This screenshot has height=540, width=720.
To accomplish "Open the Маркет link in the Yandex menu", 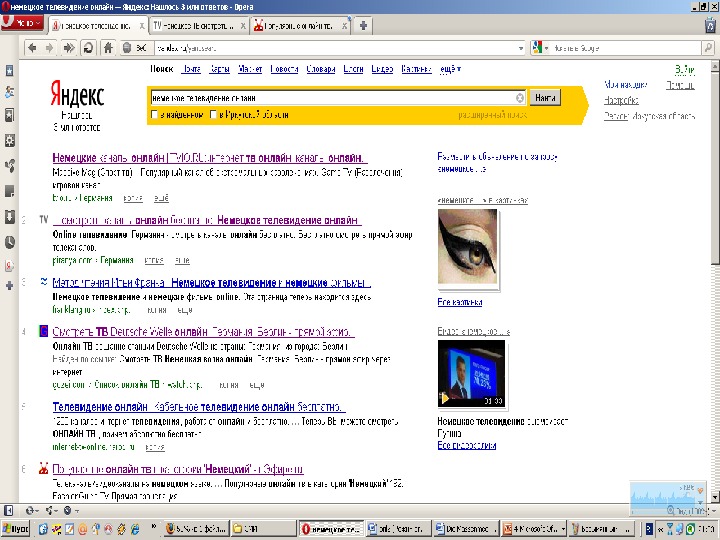I will click(x=250, y=69).
